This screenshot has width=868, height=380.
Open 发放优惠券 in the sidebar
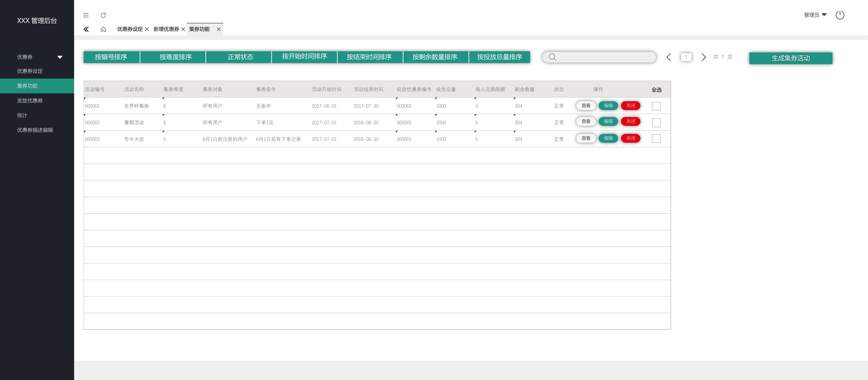(x=30, y=101)
